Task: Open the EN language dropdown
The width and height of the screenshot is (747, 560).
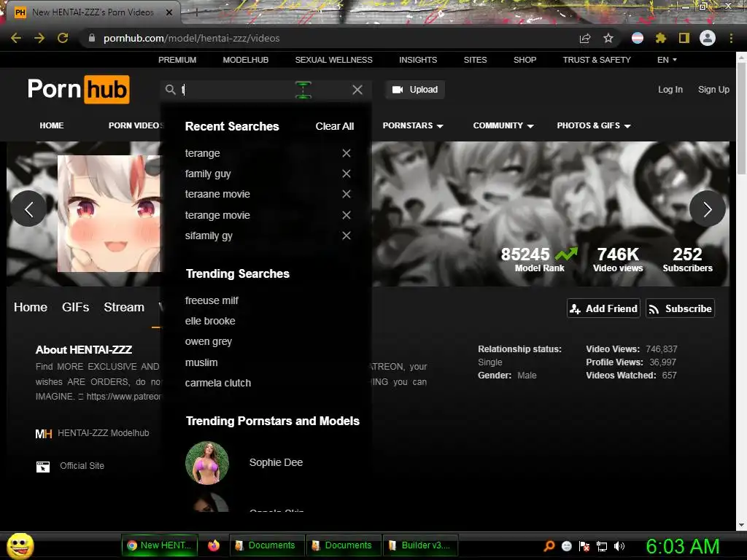Action: pos(667,60)
